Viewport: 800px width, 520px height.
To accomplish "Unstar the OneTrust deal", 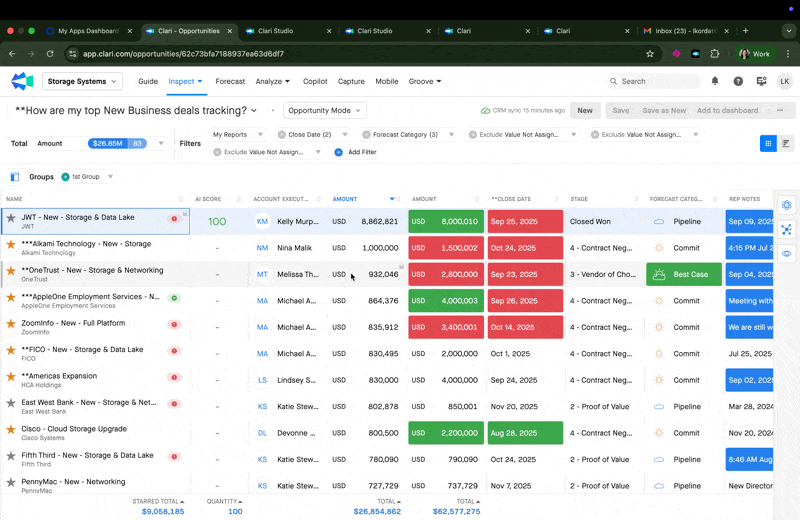I will coord(11,270).
